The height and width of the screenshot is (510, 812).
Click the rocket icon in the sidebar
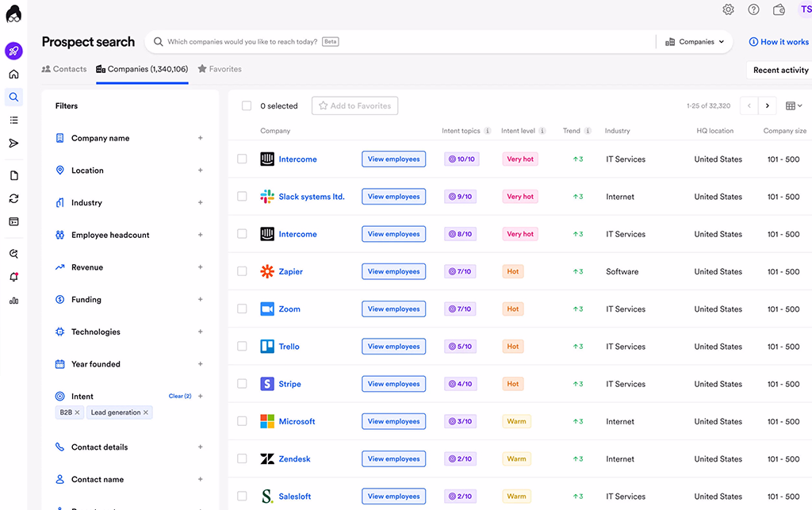coord(13,52)
